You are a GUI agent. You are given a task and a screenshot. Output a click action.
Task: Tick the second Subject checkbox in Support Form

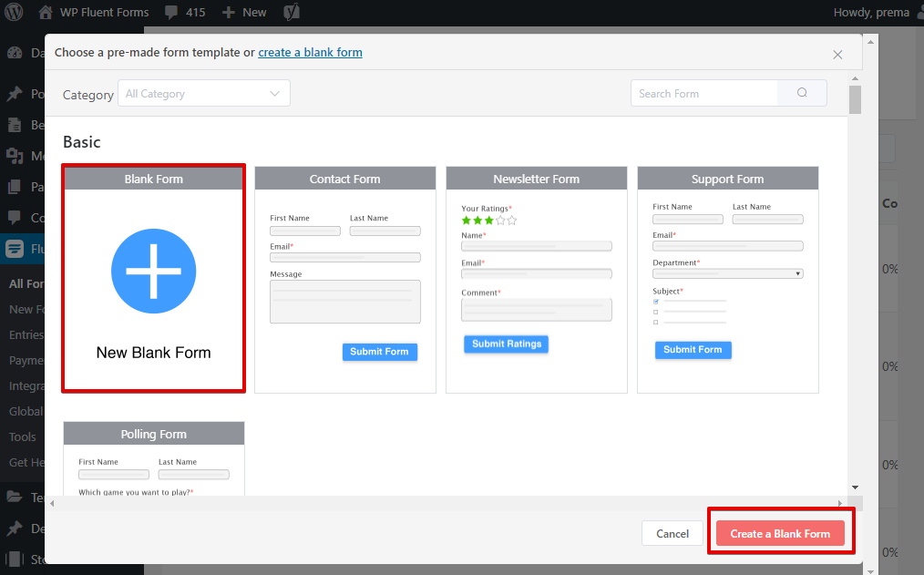click(656, 313)
